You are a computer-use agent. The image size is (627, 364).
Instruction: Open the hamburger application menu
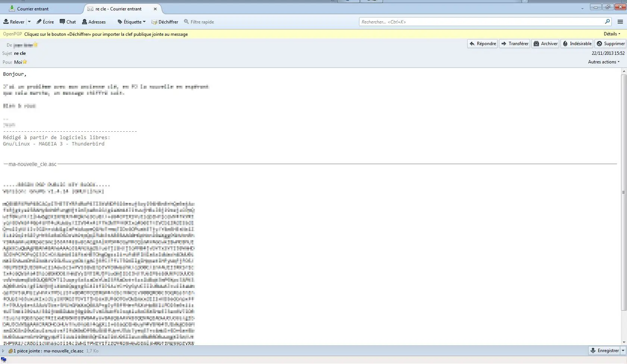pos(620,22)
